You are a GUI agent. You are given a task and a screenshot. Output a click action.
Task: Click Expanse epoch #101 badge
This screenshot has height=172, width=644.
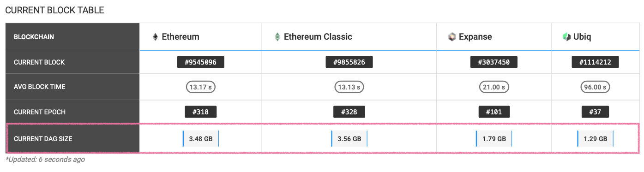[x=494, y=112]
